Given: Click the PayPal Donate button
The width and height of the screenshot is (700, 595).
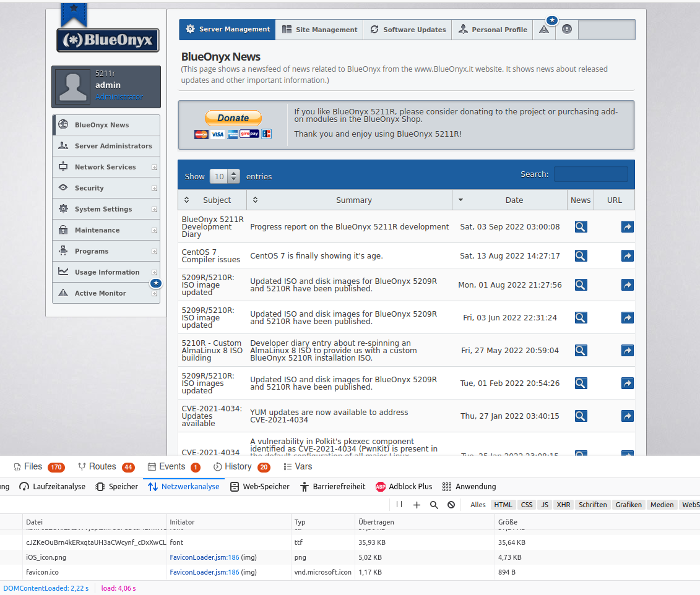Looking at the screenshot, I should coord(233,118).
